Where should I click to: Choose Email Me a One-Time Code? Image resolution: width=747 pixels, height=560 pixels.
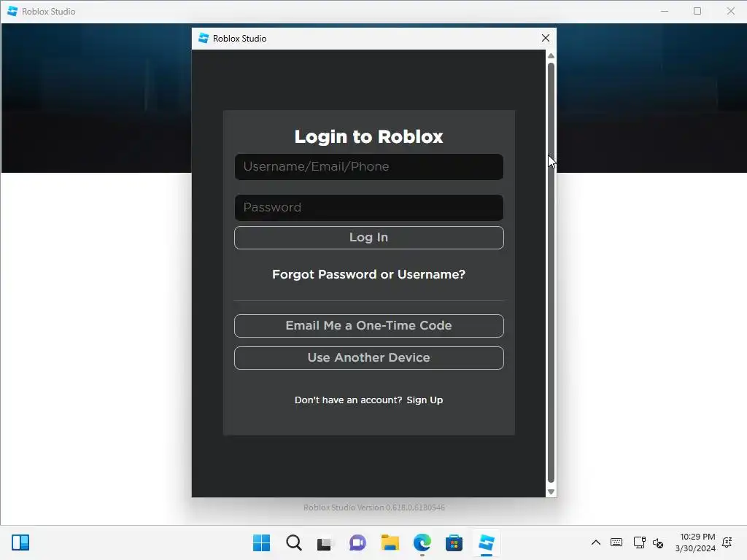(x=368, y=326)
